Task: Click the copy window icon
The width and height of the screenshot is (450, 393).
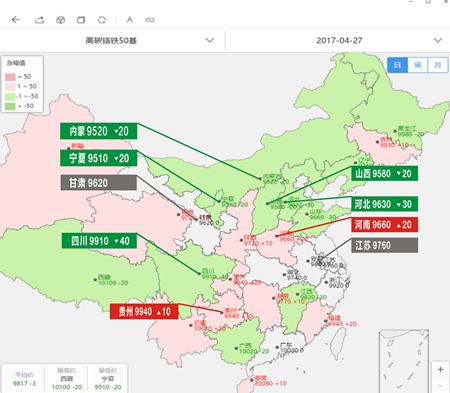Action: [x=81, y=20]
